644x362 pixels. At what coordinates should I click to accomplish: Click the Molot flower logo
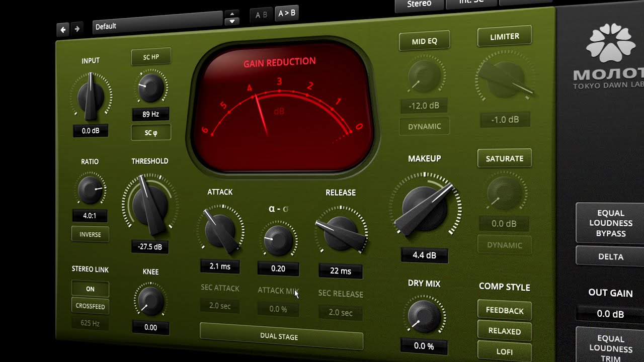click(610, 45)
